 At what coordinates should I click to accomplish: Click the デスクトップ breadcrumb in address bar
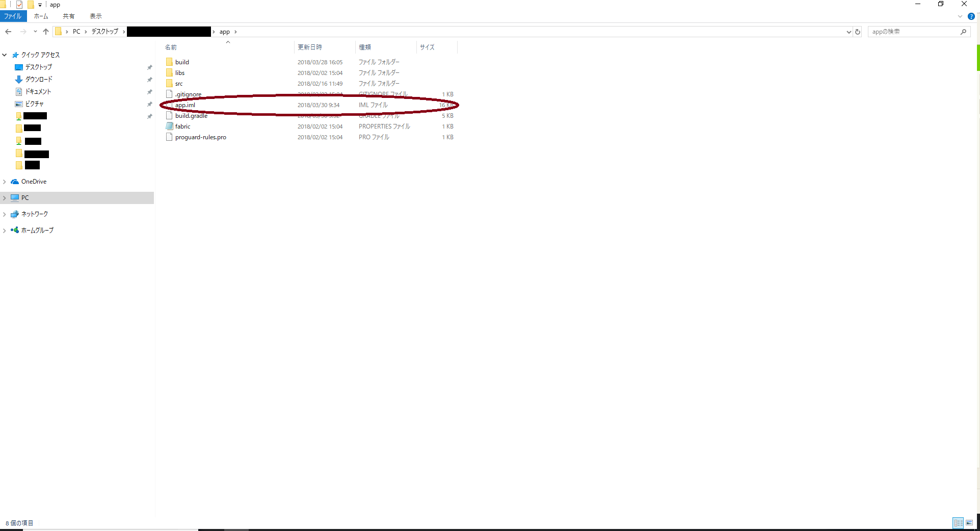pos(105,32)
